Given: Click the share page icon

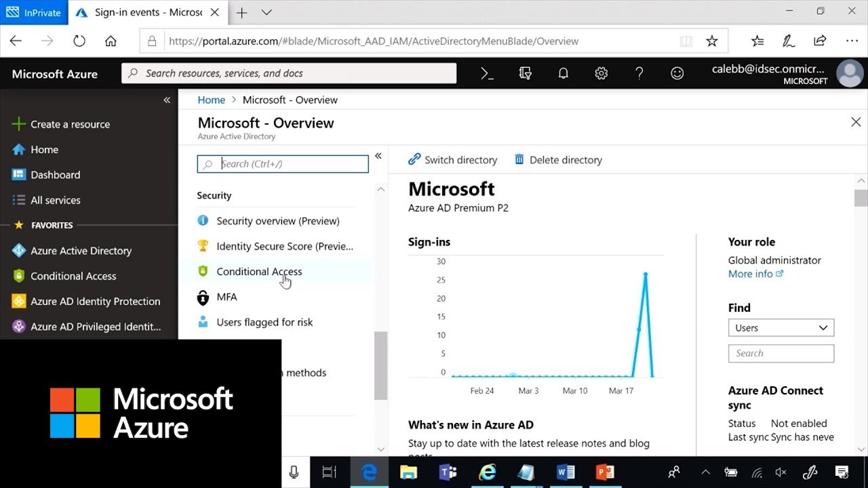Looking at the screenshot, I should 820,41.
